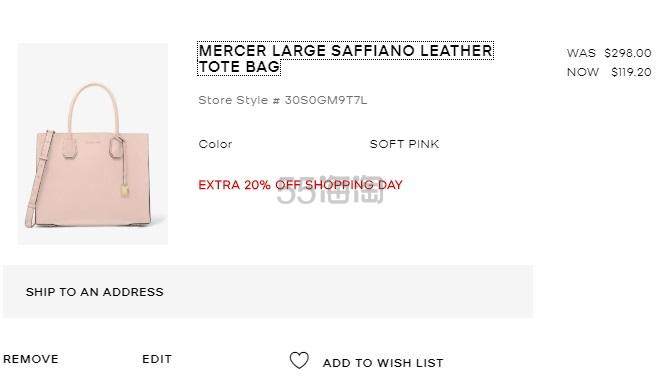
Task: Click the bag's top handle in the image
Action: [93, 107]
